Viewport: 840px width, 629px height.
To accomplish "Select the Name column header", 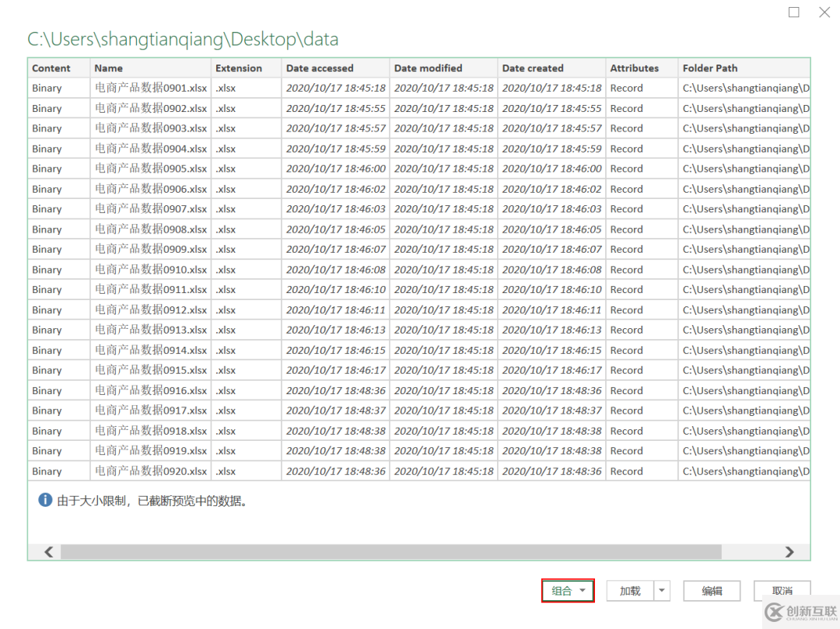I will [x=151, y=68].
